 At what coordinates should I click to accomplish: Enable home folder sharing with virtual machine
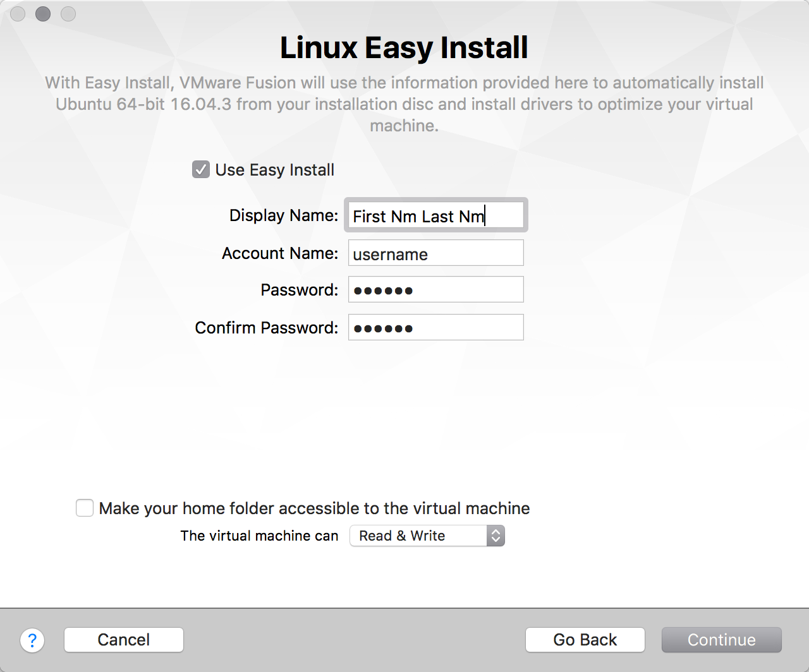point(85,508)
